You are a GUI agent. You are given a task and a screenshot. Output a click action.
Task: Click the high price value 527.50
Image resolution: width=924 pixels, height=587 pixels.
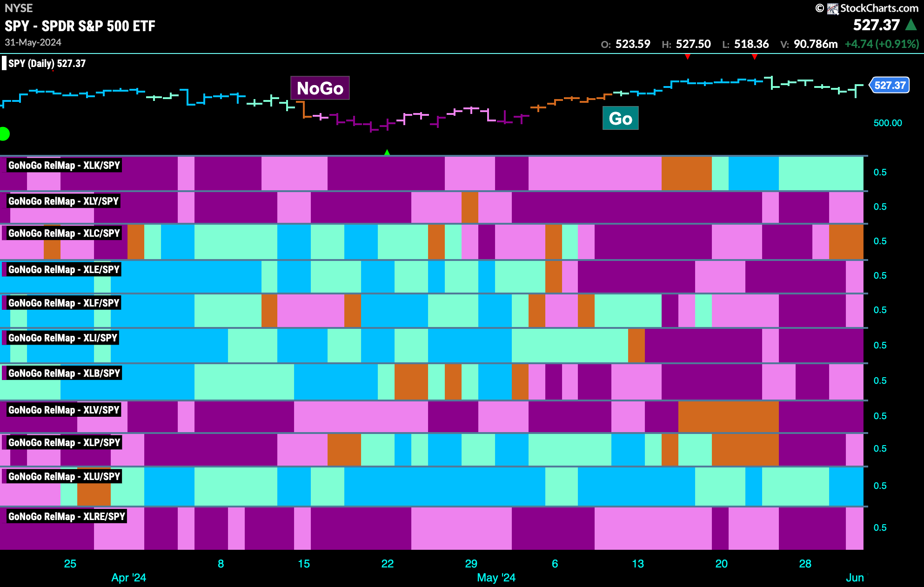pyautogui.click(x=693, y=44)
